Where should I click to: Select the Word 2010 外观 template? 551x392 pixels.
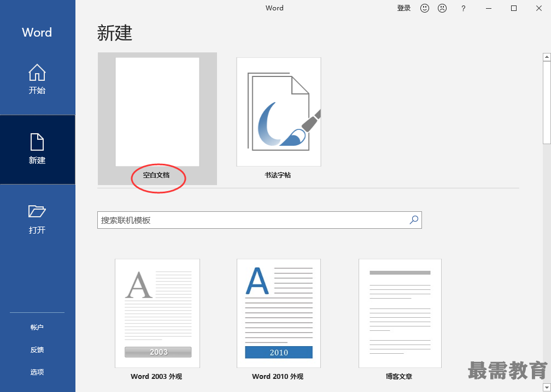[278, 320]
